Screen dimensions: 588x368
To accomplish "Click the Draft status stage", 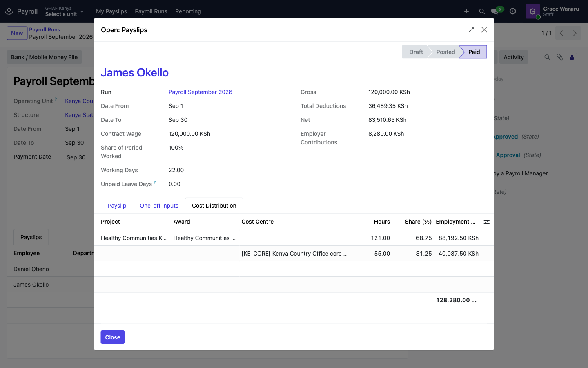I will [415, 52].
